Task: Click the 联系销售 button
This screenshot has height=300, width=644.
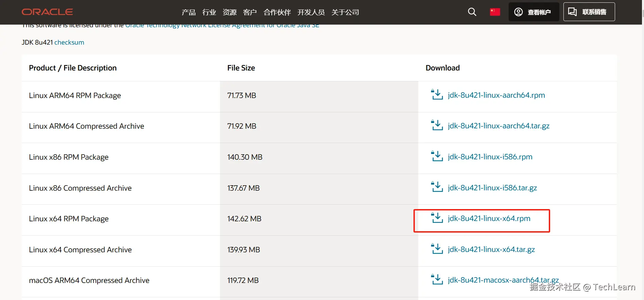Action: pyautogui.click(x=589, y=12)
